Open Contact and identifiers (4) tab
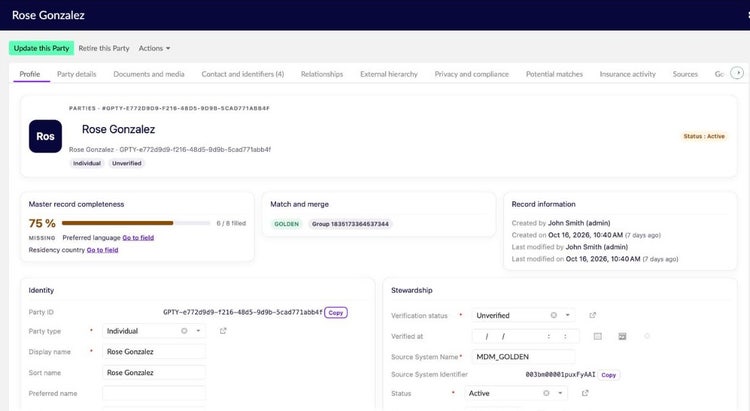The height and width of the screenshot is (411, 750). click(x=243, y=74)
